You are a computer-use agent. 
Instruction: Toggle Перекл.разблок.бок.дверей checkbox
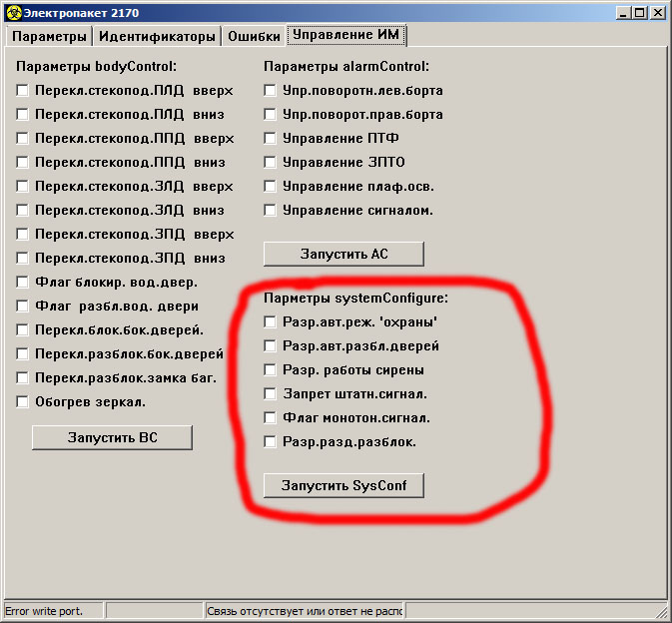tap(22, 354)
